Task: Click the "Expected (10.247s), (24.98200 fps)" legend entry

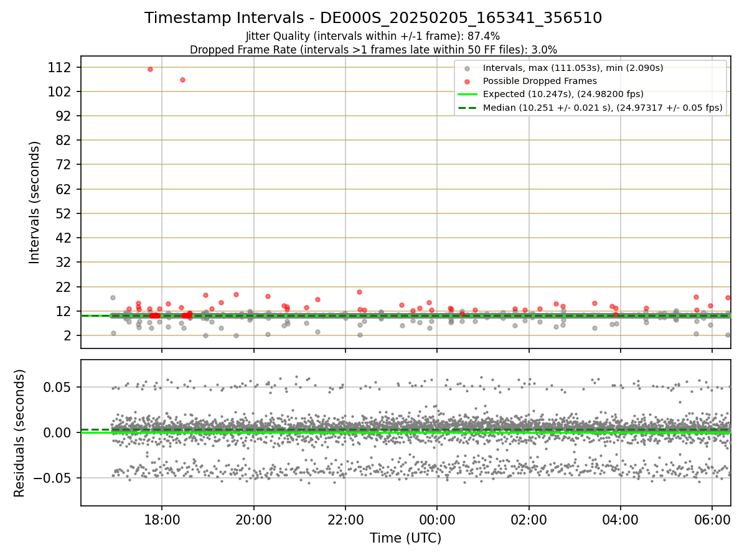Action: pos(563,95)
